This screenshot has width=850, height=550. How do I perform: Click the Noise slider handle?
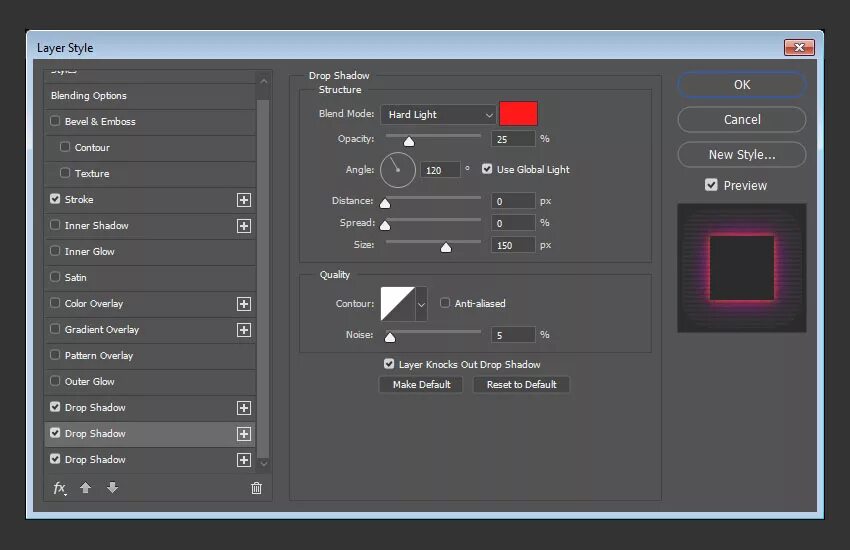(x=390, y=338)
